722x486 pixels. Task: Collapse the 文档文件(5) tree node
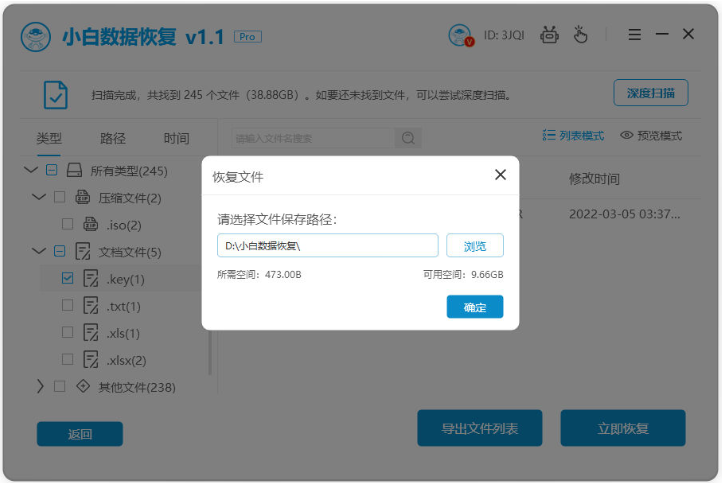(x=39, y=252)
